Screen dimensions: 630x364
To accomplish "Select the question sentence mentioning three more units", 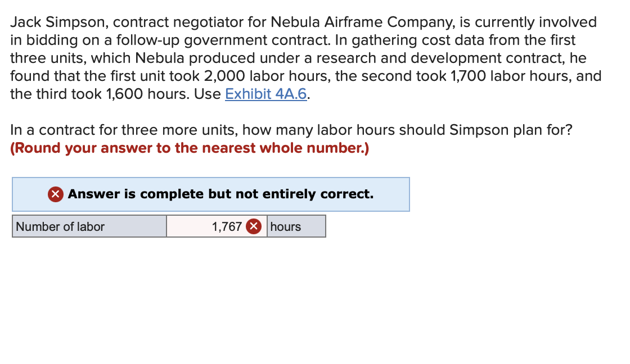I will (291, 130).
